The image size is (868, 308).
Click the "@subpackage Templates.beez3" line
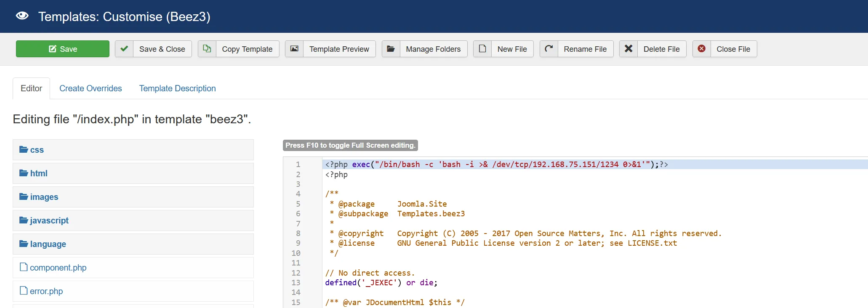coord(397,214)
